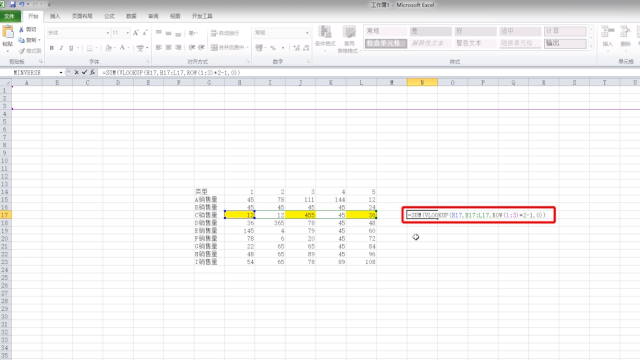This screenshot has height=360, width=640.
Task: Open Insert Function fx dialog
Action: pos(92,72)
